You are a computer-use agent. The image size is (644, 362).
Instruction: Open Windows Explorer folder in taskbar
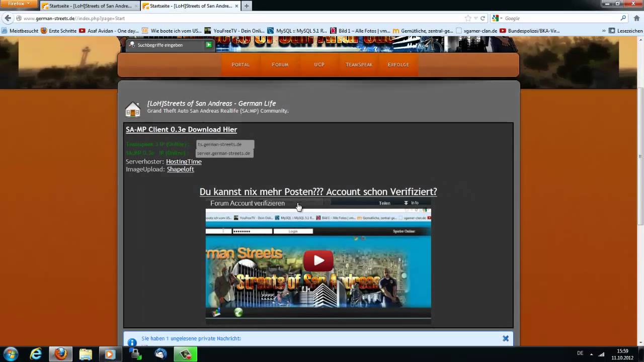86,354
